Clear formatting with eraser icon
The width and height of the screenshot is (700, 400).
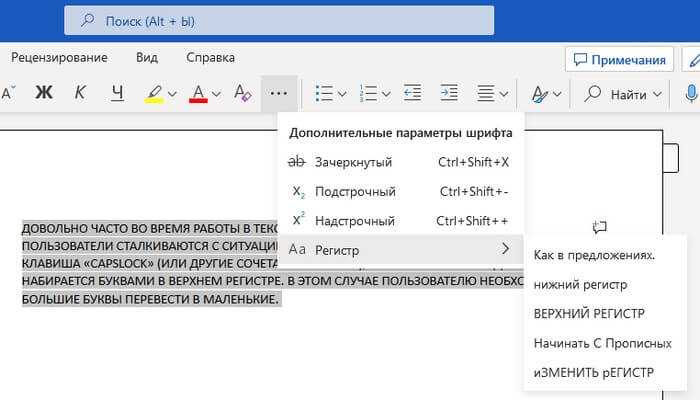coord(242,93)
